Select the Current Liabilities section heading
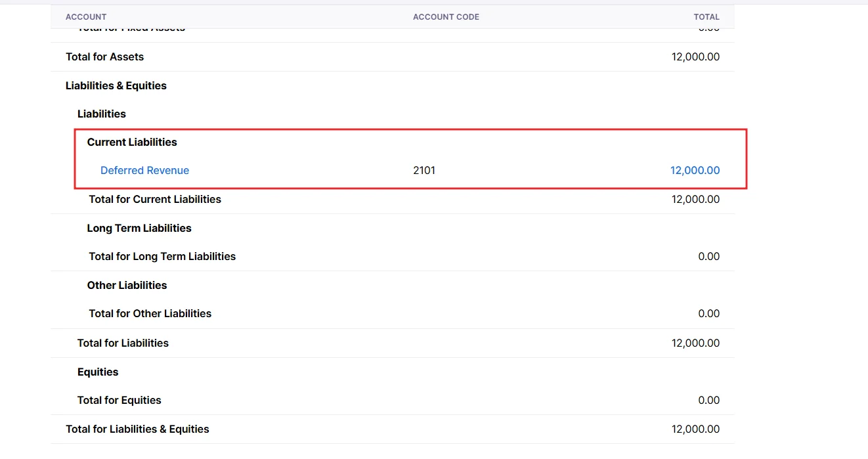Viewport: 868px width, 459px height. point(132,142)
